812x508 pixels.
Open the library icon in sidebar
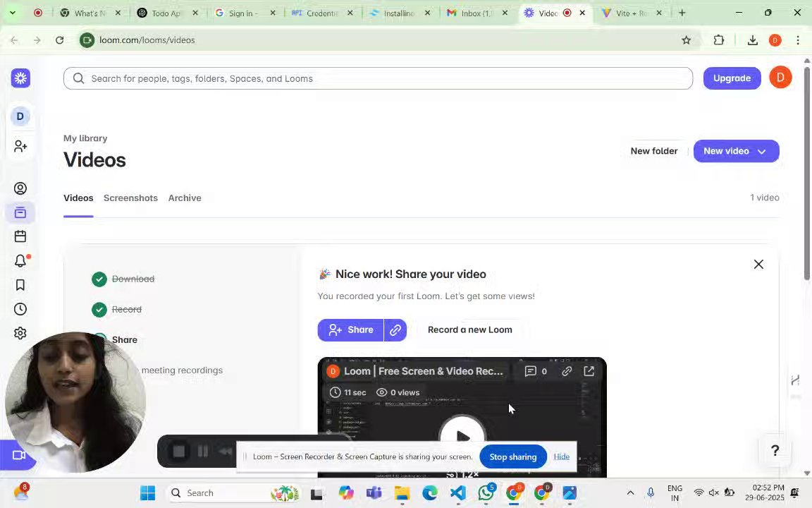pyautogui.click(x=20, y=212)
